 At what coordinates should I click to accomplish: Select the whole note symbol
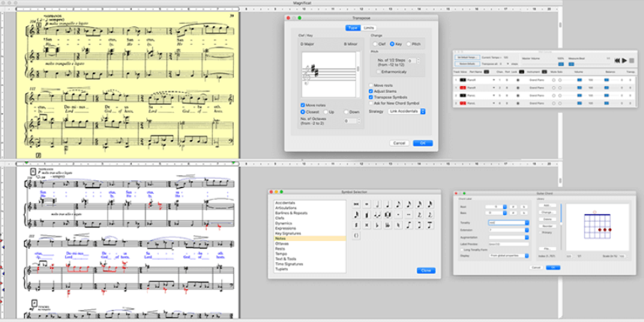pos(367,204)
